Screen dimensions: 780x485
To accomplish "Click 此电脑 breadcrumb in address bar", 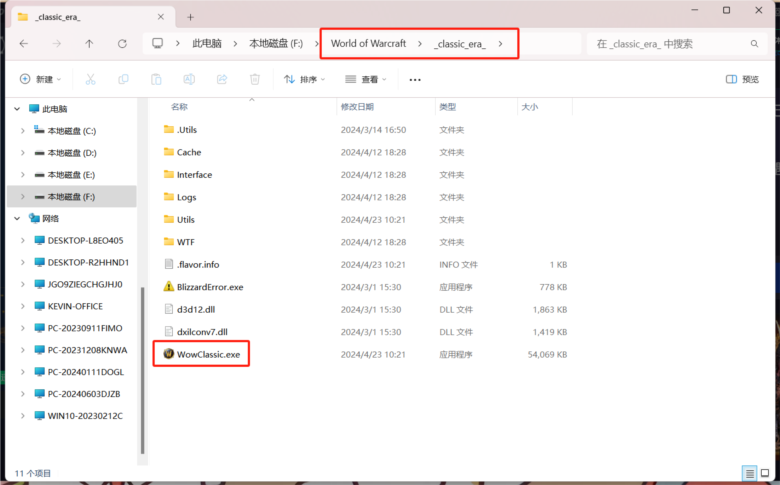I will point(207,44).
